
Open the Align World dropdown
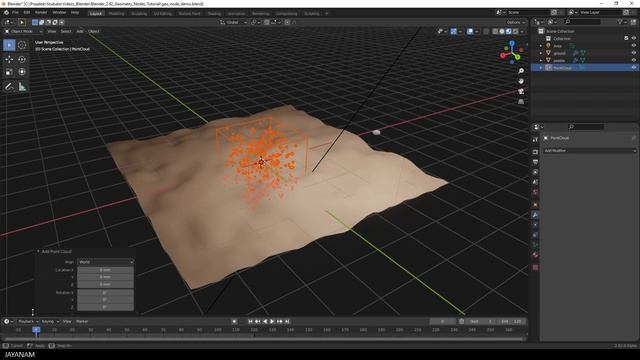pos(106,262)
